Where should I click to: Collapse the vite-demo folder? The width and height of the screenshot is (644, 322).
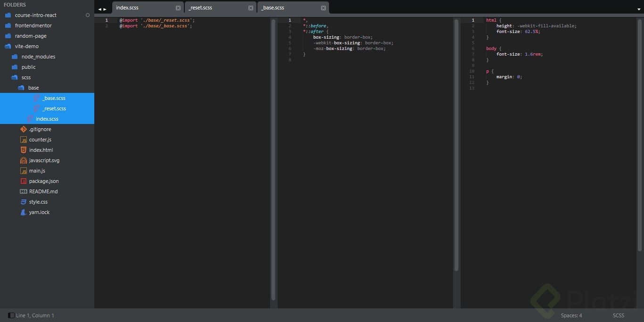point(8,46)
